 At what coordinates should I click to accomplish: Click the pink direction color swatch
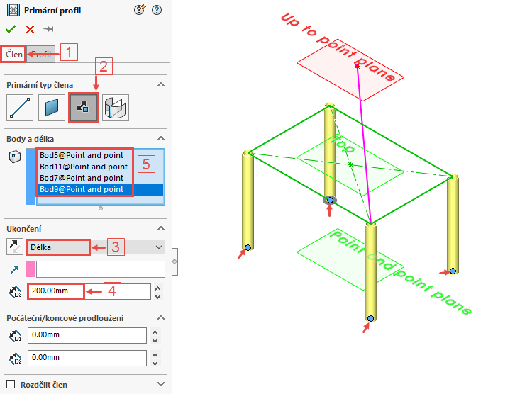coord(31,269)
